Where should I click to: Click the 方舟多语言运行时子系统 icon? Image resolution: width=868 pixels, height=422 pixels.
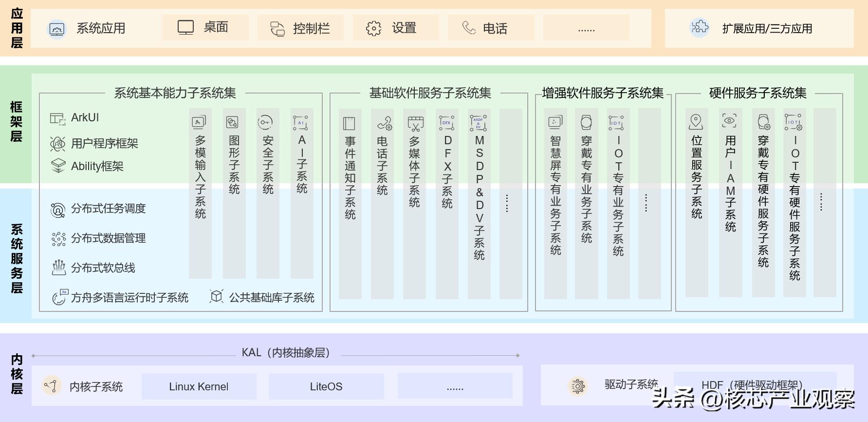coord(60,297)
